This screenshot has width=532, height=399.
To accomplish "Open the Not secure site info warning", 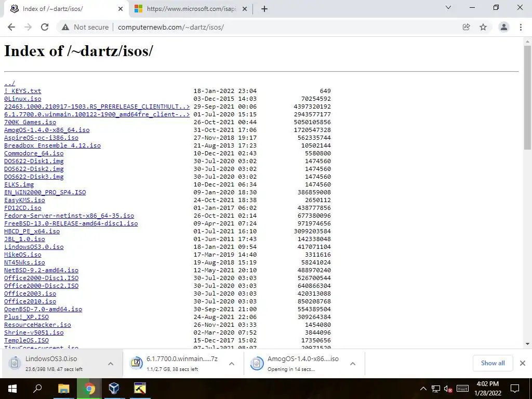I will [x=85, y=27].
